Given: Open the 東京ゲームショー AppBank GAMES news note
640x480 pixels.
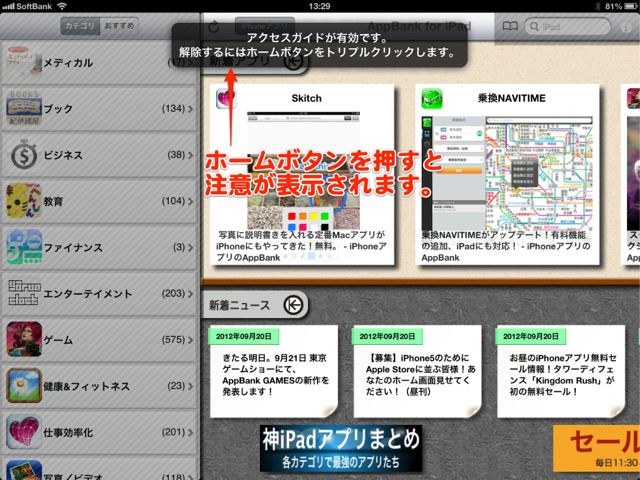Looking at the screenshot, I should coord(274,371).
